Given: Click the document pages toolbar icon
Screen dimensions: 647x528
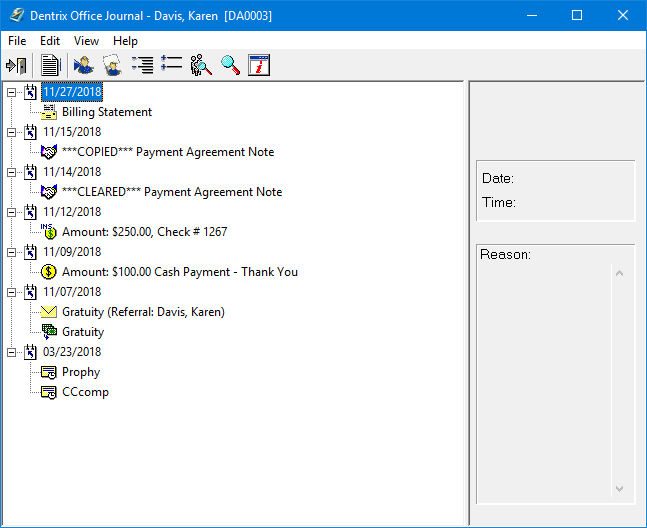Looking at the screenshot, I should pos(50,65).
